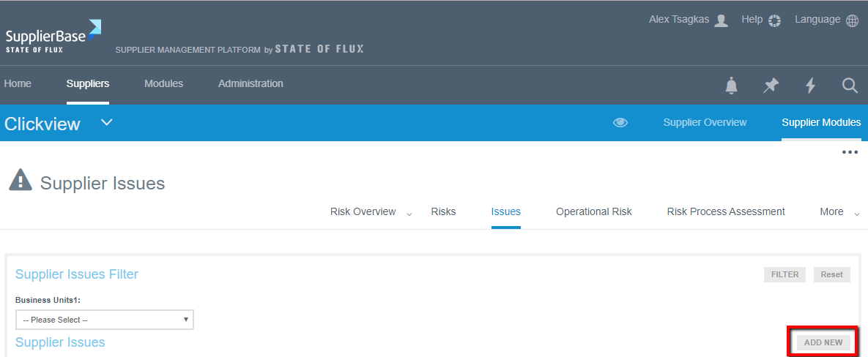This screenshot has height=357, width=868.
Task: Expand the Risk Overview submenu arrow
Action: [x=409, y=214]
